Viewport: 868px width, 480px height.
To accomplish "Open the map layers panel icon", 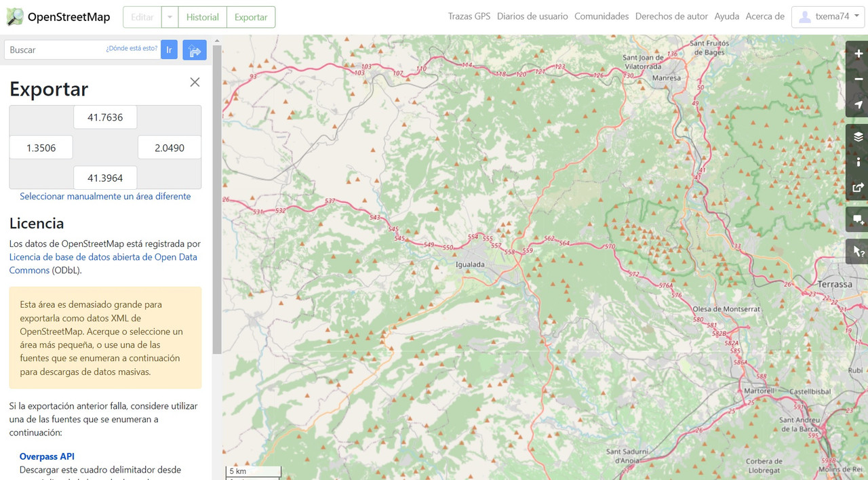I will click(858, 136).
